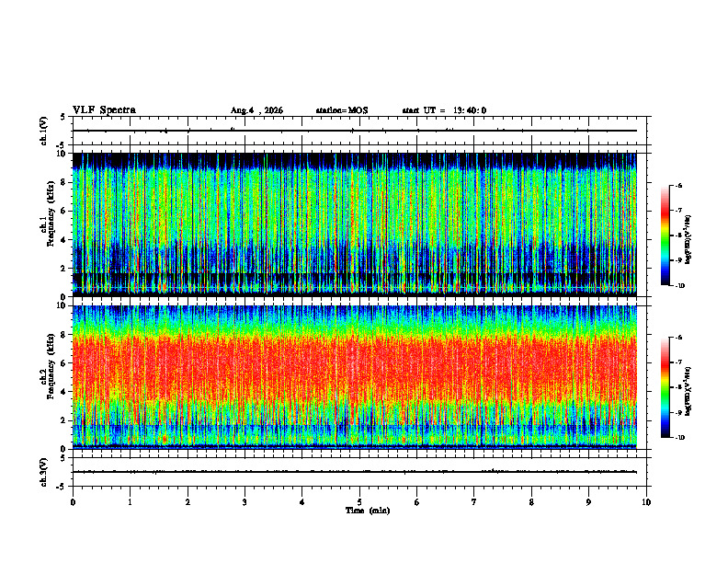Screen dimensions: 728x563
Task: Click inside the ch.1 spectrogram panel
Action: (x=354, y=224)
